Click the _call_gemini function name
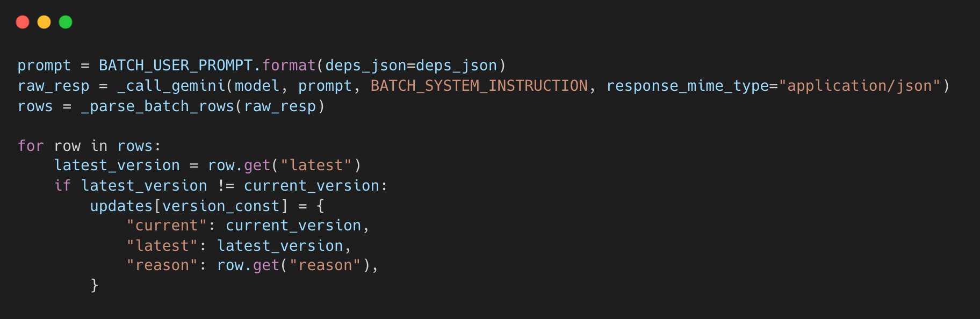Image resolution: width=980 pixels, height=319 pixels. point(171,86)
